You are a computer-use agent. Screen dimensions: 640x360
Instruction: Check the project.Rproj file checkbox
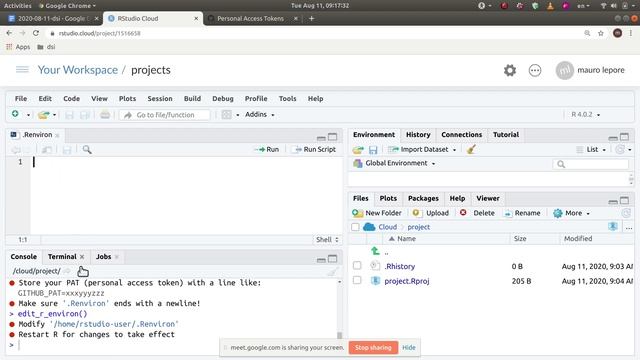click(357, 280)
